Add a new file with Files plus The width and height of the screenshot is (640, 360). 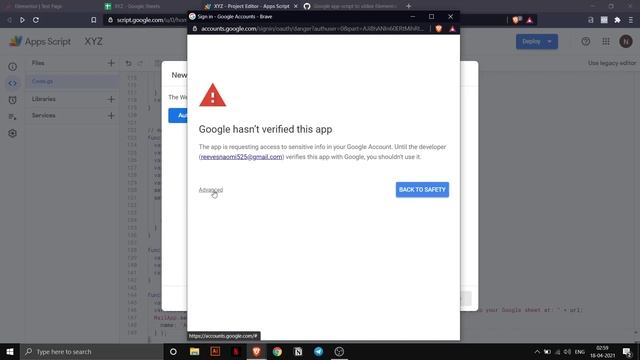[x=111, y=63]
